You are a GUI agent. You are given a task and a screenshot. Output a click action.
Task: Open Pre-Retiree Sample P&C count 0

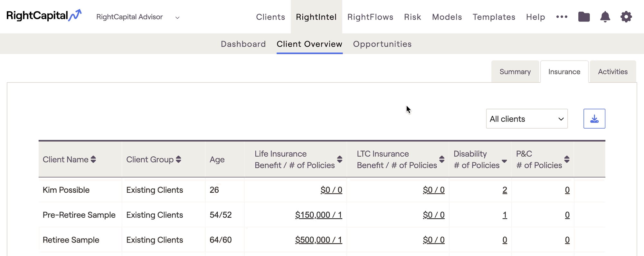point(567,215)
